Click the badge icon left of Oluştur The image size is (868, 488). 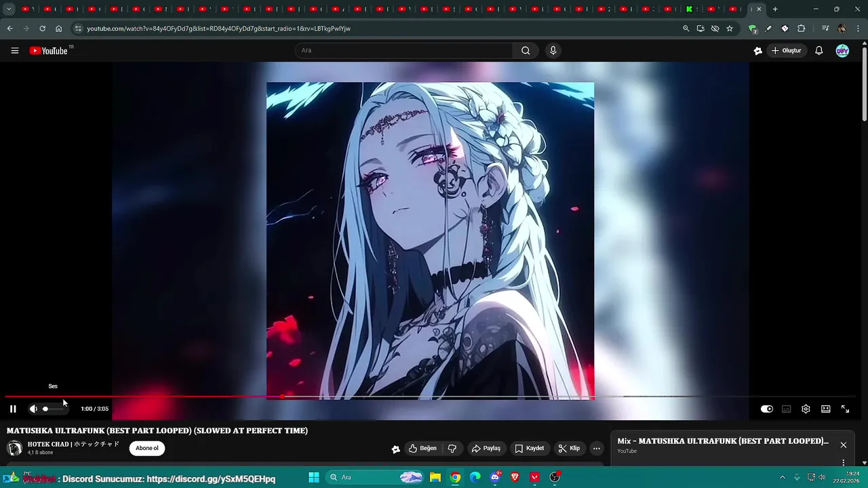757,51
